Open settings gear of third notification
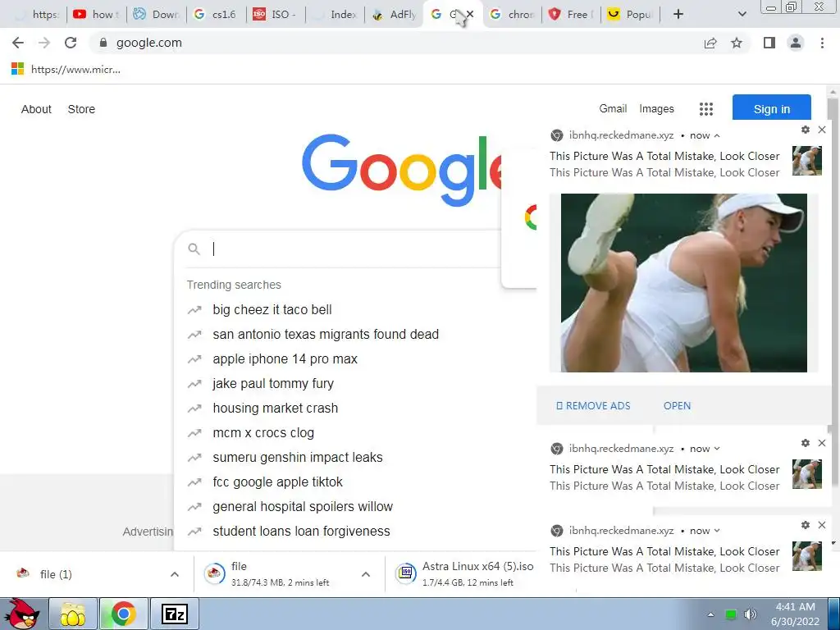Viewport: 840px width, 630px height. 806,525
